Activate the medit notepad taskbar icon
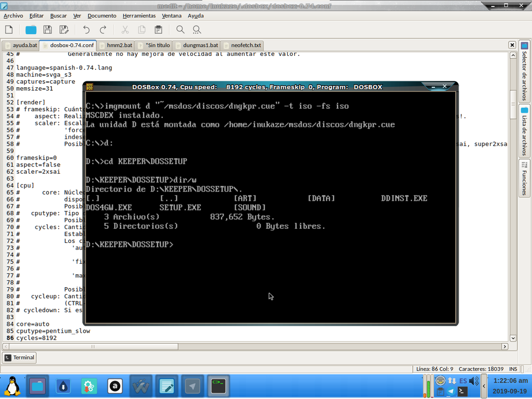 167,386
